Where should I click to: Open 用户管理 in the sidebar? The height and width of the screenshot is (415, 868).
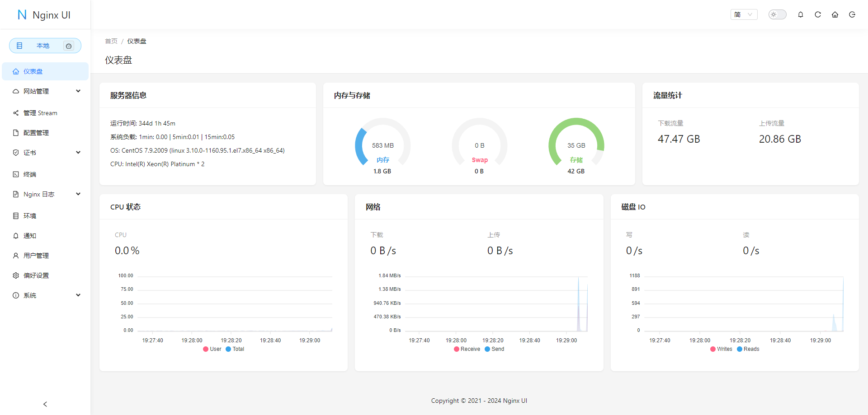[x=36, y=256]
